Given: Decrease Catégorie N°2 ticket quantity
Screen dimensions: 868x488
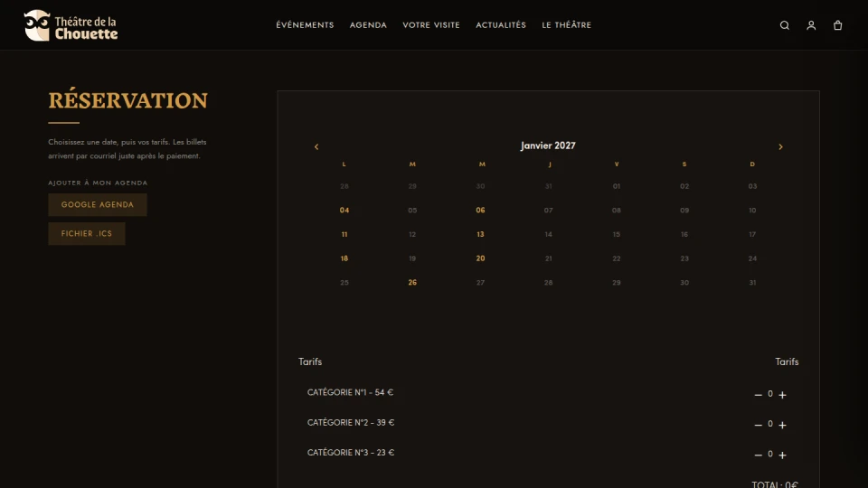Looking at the screenshot, I should [x=758, y=425].
